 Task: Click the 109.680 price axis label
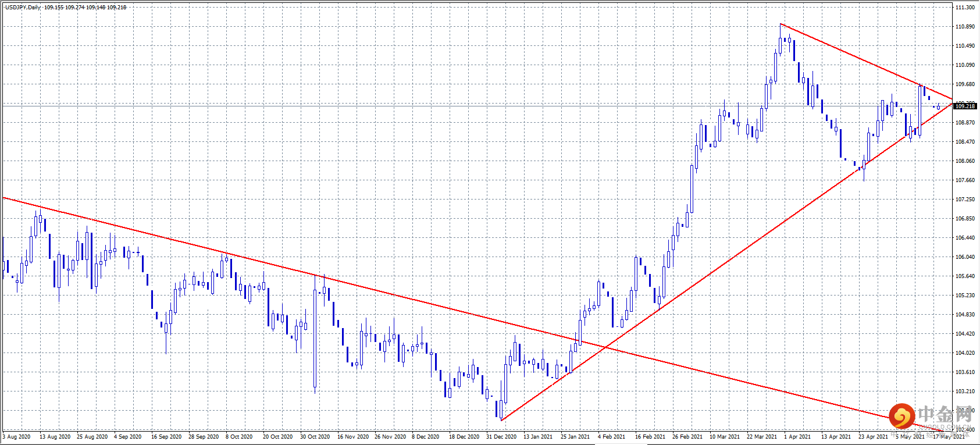pos(965,84)
